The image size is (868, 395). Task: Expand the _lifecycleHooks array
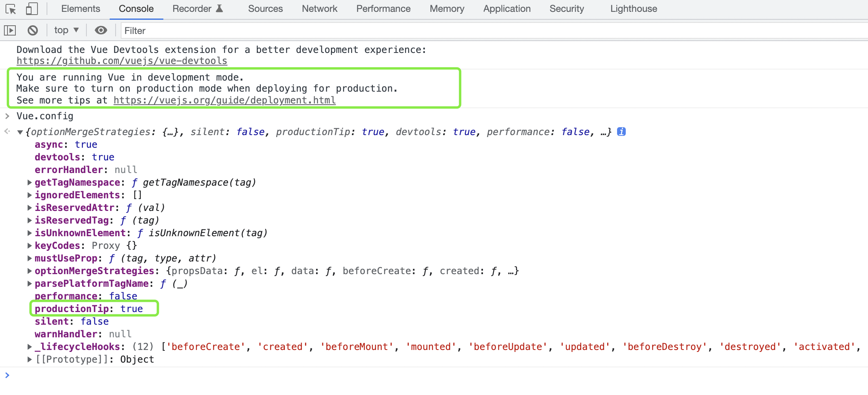coord(30,347)
